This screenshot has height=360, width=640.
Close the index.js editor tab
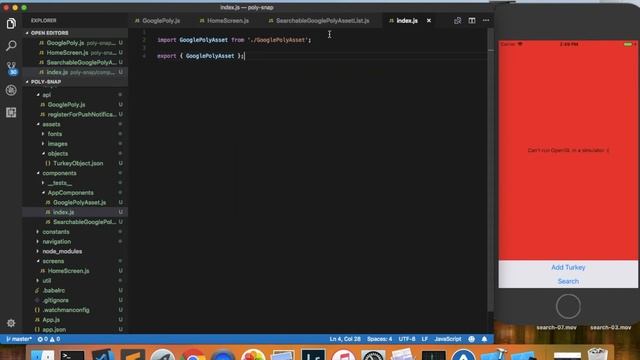click(429, 20)
